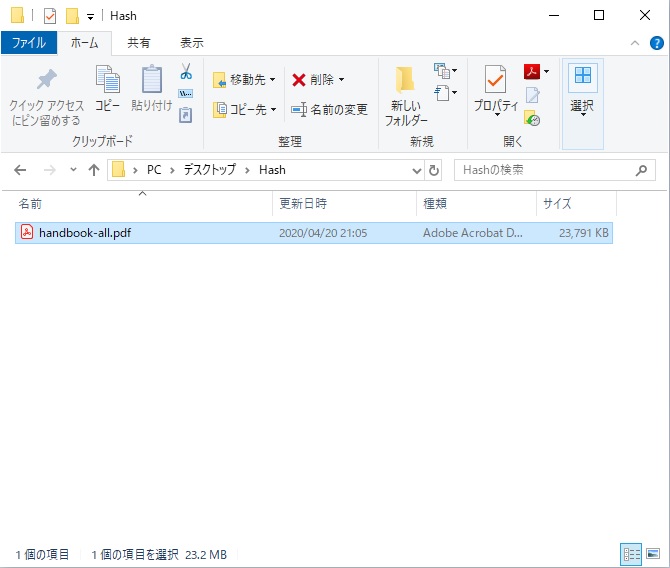Minimize the Hash window
Image resolution: width=670 pixels, height=568 pixels.
pos(554,15)
